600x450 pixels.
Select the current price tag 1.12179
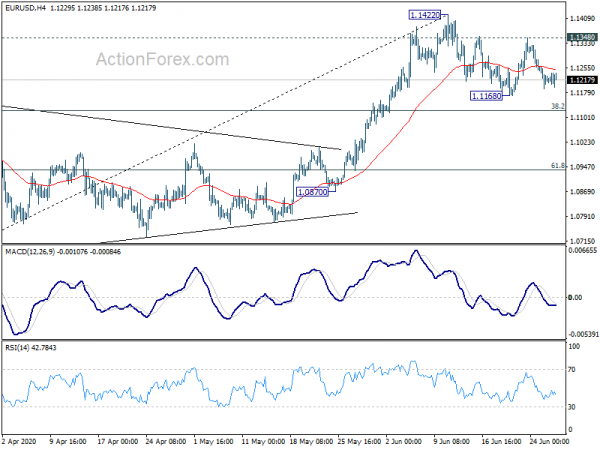(582, 80)
